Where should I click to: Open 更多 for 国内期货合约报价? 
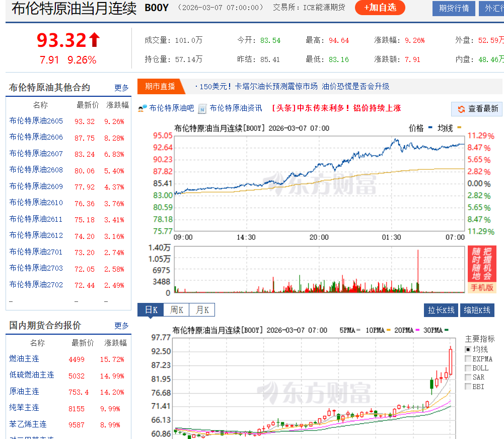[121, 326]
